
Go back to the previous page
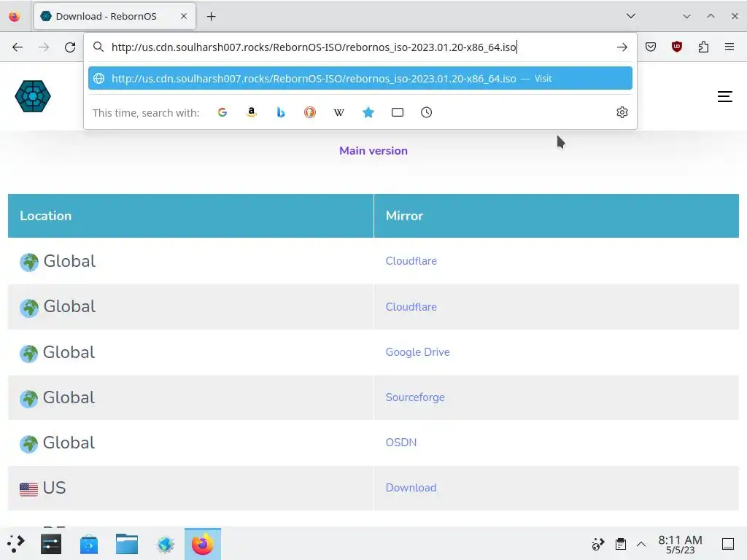pyautogui.click(x=18, y=47)
